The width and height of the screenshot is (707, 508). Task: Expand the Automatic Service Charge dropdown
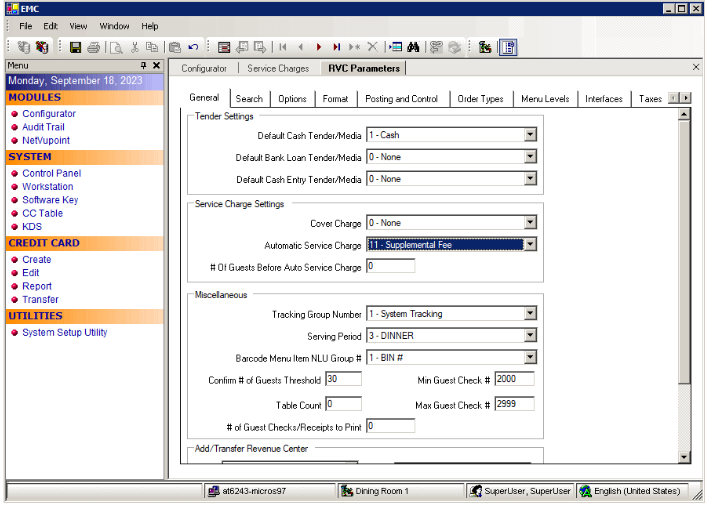530,245
